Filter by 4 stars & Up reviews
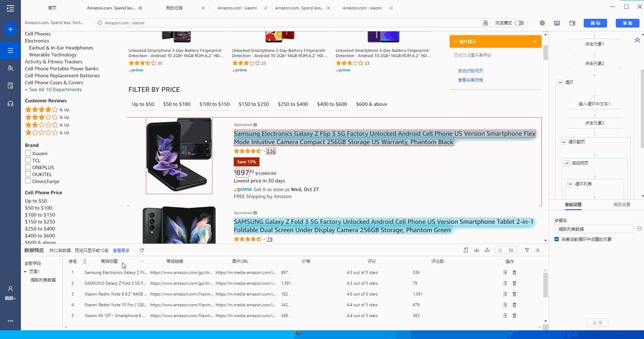 pos(47,110)
